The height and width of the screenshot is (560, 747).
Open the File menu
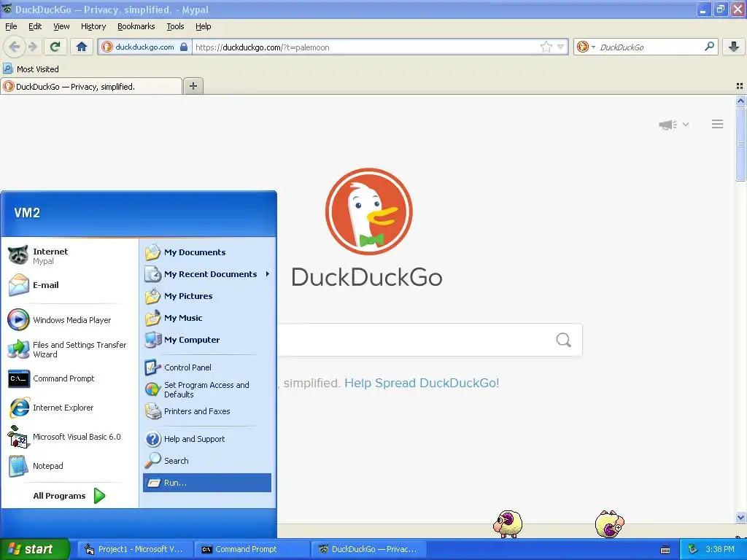[x=11, y=26]
